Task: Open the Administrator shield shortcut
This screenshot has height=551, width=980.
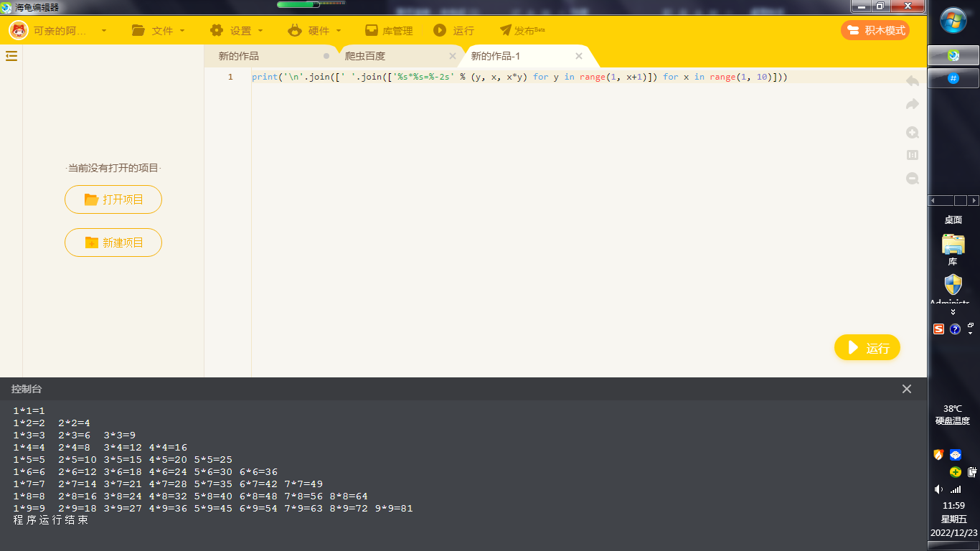Action: 953,288
